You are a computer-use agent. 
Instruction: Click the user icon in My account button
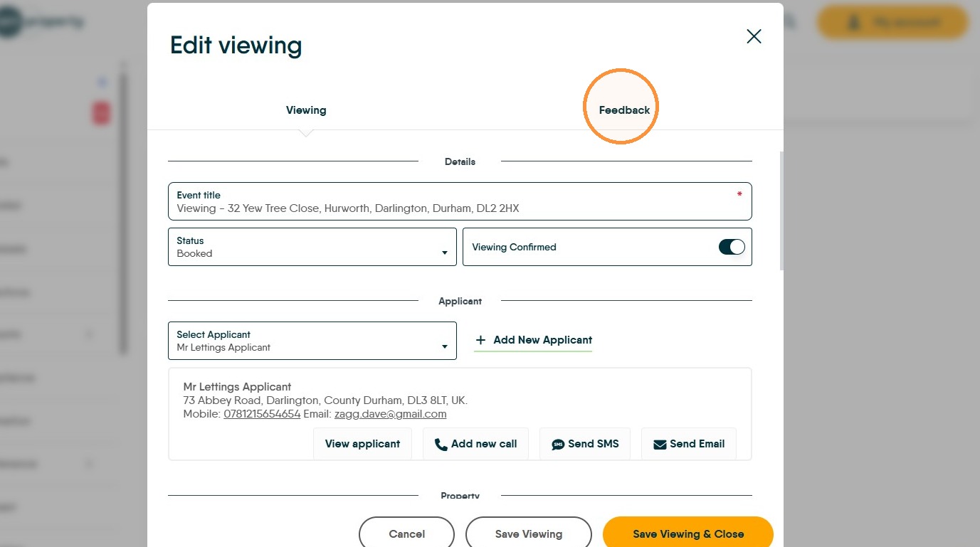tap(854, 22)
